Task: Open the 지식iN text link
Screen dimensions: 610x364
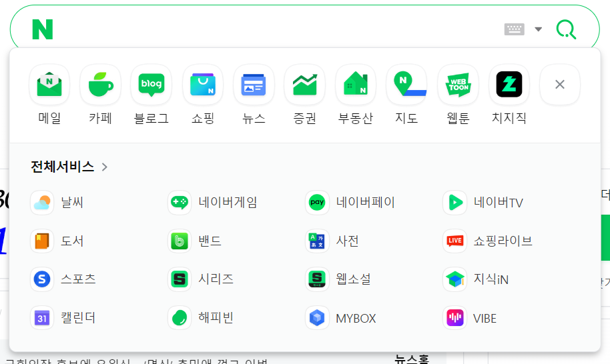Action: 491,279
